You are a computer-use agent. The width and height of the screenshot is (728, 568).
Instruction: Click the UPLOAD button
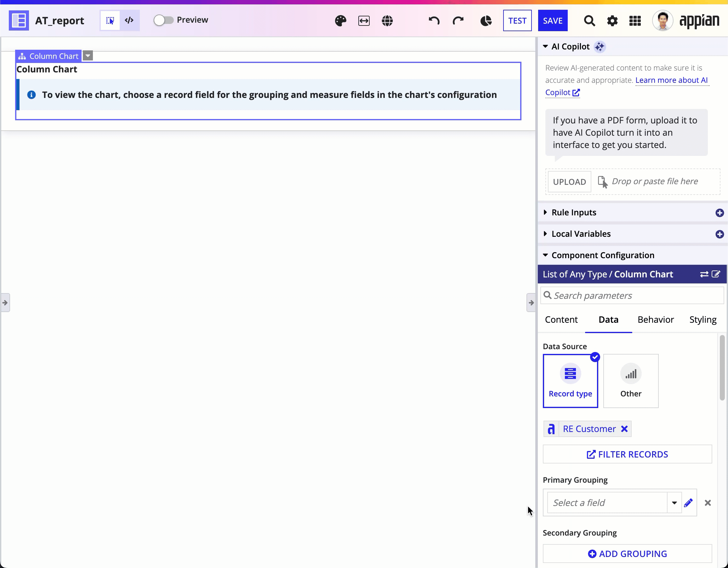569,182
